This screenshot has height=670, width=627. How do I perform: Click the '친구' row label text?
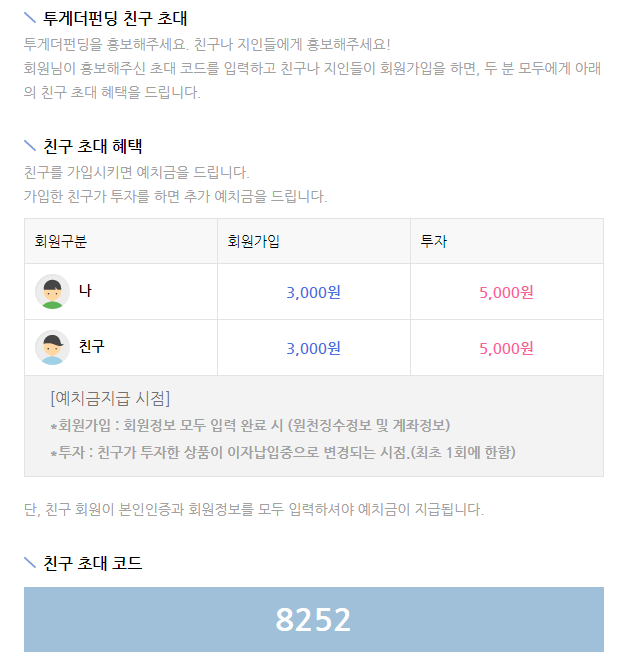pyautogui.click(x=91, y=346)
